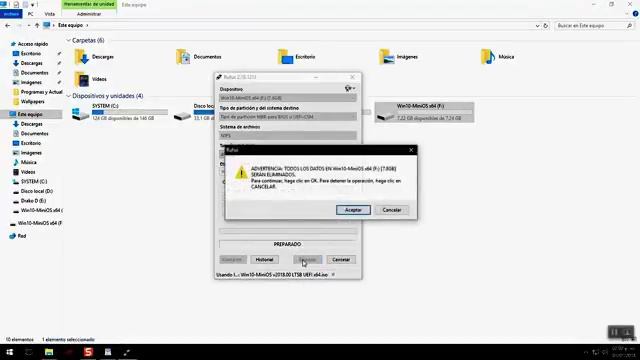This screenshot has height=360, width=640.
Task: Click the yellow warning triangle icon
Action: tap(241, 173)
